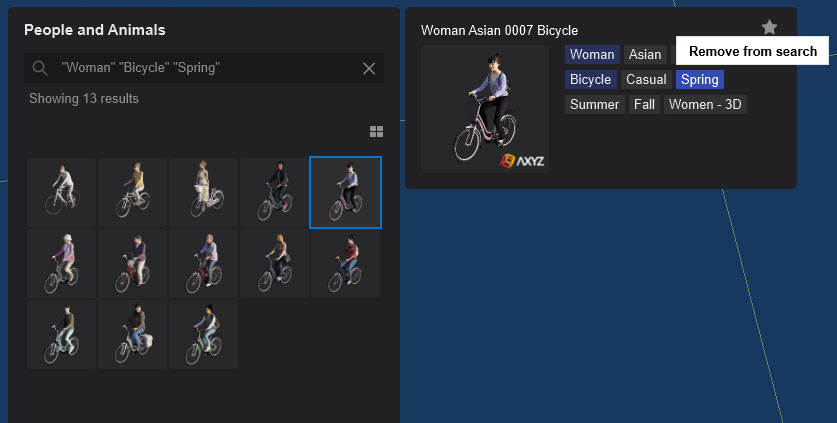
Task: Remove the Spring tag from the search
Action: (700, 79)
